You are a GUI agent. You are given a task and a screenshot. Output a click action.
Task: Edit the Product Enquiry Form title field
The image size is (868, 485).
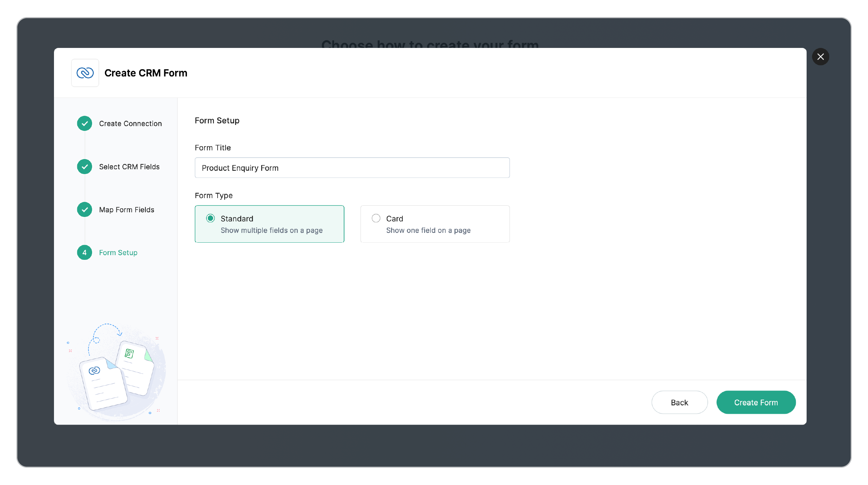click(x=352, y=168)
